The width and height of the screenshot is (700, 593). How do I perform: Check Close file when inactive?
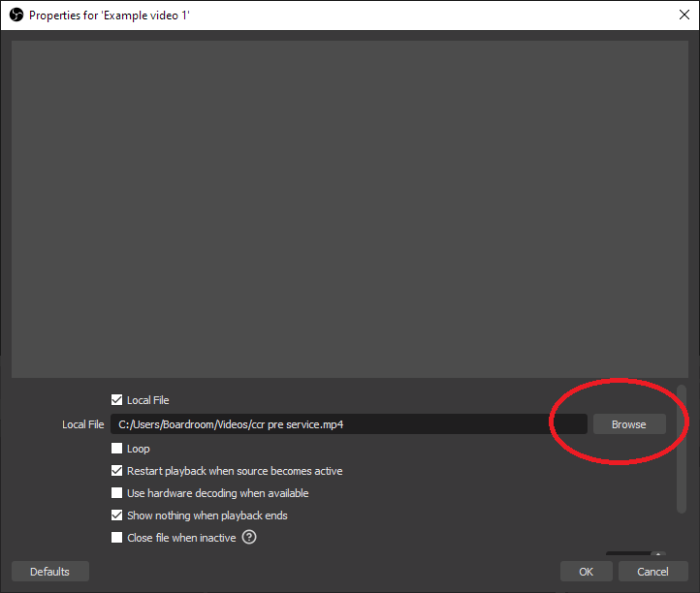coord(116,537)
